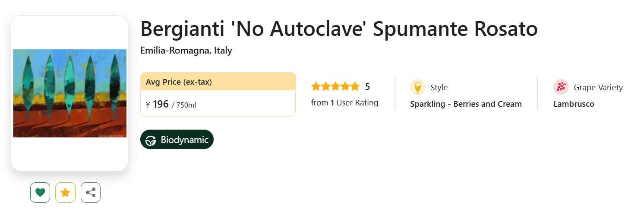The image size is (644, 213).
Task: Click the red grape cluster icon
Action: click(x=561, y=87)
